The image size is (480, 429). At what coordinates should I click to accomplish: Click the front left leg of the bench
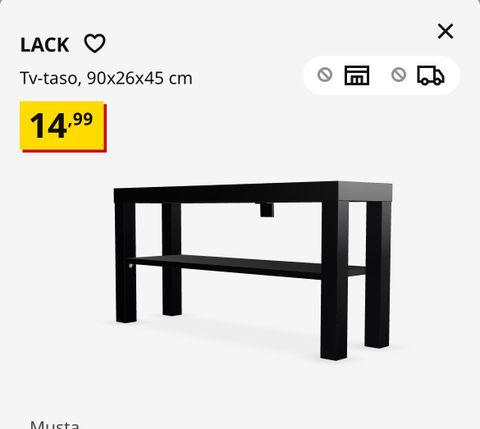pyautogui.click(x=126, y=262)
